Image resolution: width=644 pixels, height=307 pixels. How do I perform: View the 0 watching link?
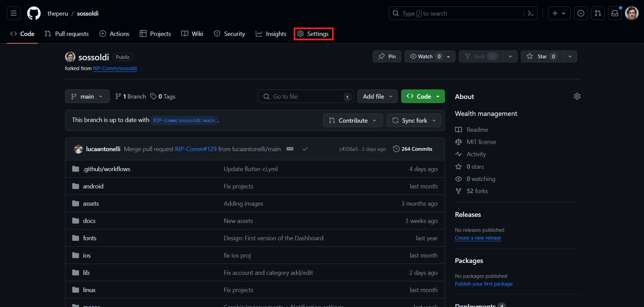(475, 179)
